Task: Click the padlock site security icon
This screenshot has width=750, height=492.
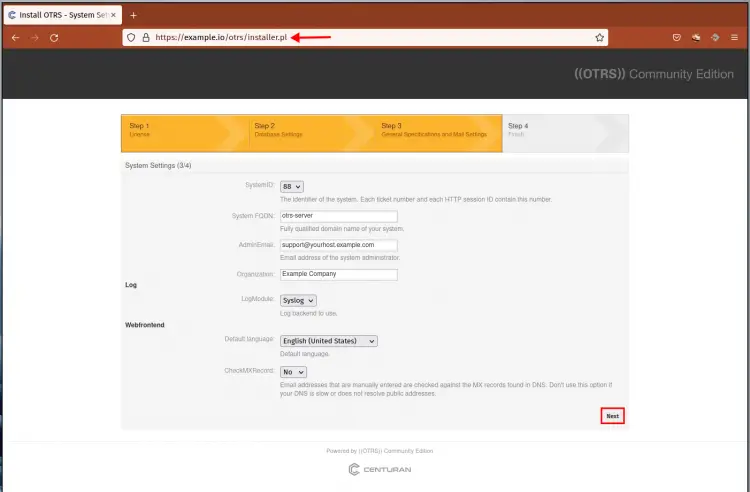Action: (146, 37)
